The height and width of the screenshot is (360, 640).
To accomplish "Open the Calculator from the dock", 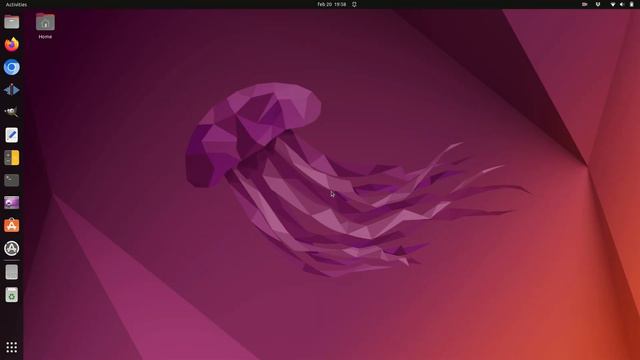I will click(x=11, y=158).
